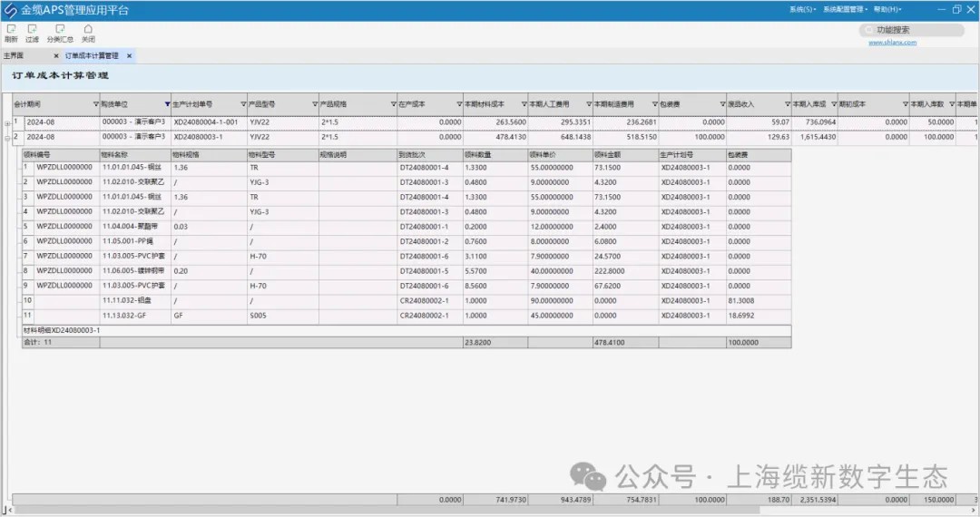Open the 帮助(H) menu

[x=887, y=9]
